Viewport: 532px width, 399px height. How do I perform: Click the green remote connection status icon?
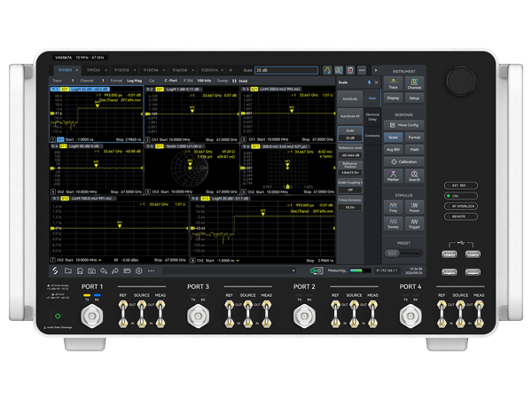[317, 270]
